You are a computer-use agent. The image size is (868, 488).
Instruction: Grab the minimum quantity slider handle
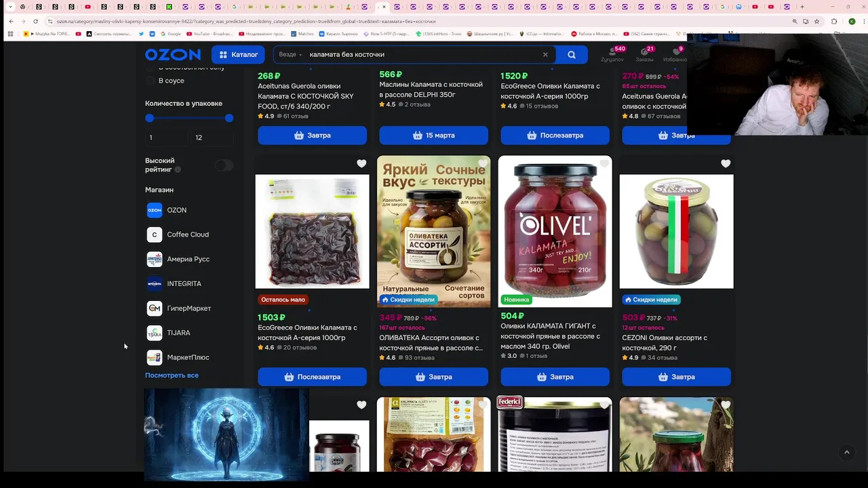[149, 118]
